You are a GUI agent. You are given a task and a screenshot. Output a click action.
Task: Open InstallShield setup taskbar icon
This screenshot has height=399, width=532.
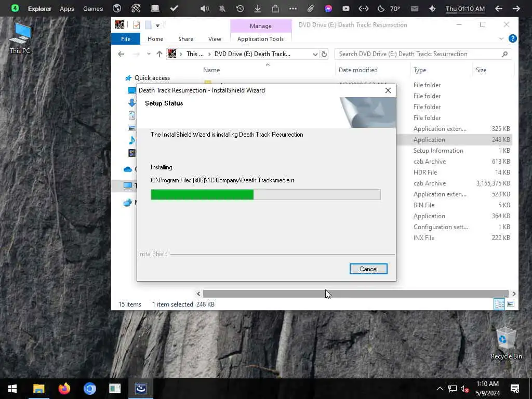(x=140, y=389)
